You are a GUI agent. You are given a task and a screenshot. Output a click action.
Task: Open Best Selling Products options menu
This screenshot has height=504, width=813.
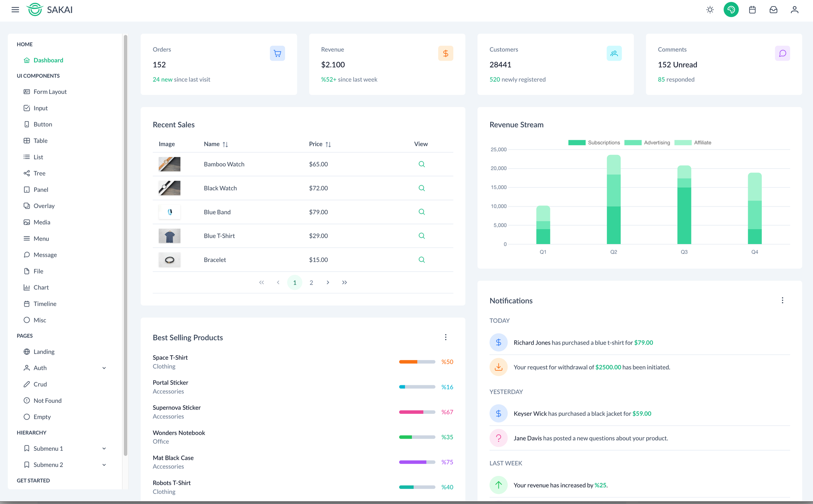[x=446, y=337]
